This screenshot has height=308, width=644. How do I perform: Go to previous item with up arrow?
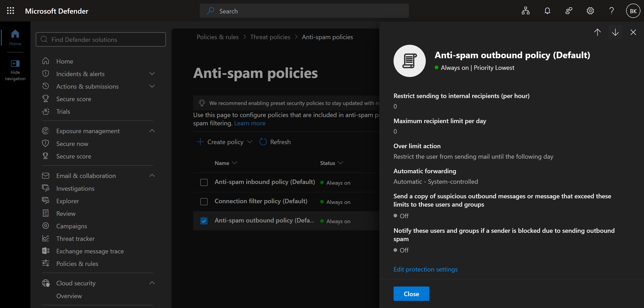click(597, 32)
